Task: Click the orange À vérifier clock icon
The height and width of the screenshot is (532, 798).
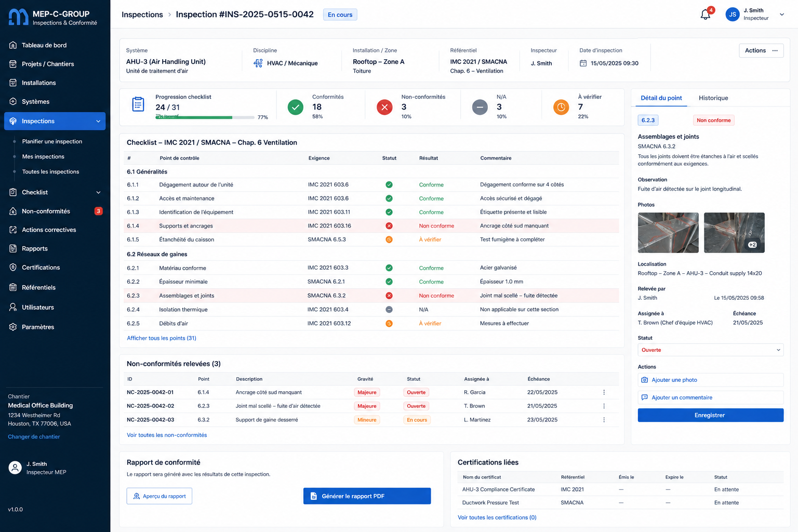Action: 561,107
